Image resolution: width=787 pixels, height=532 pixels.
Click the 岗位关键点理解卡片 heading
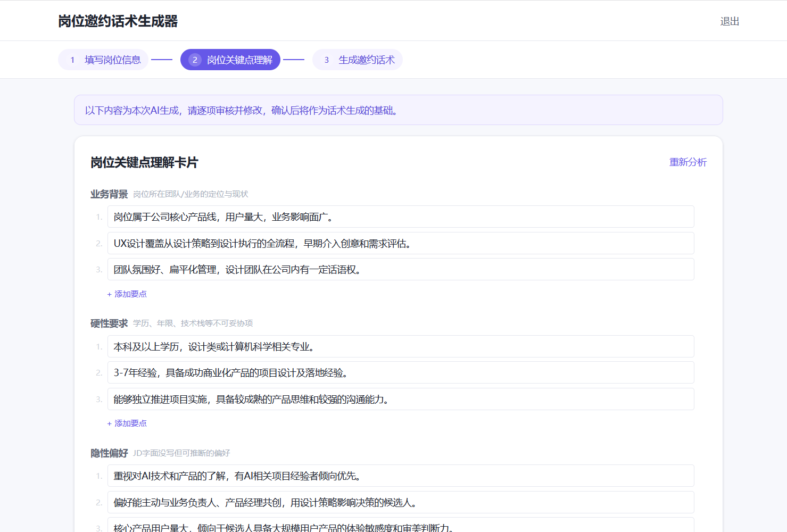coord(144,162)
